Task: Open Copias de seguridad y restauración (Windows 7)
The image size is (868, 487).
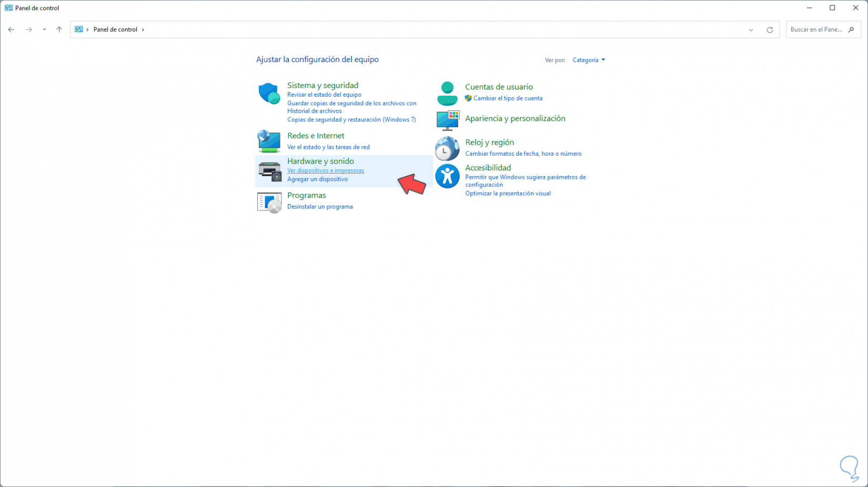Action: point(351,119)
